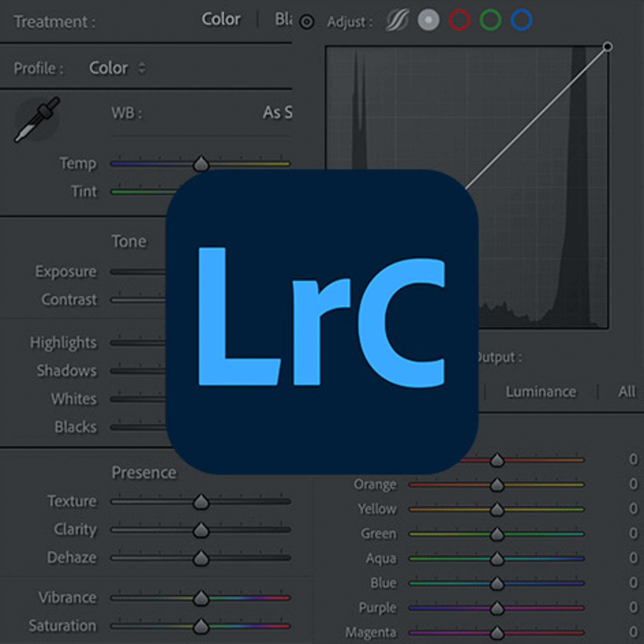Click the Dehaze slider handle
The height and width of the screenshot is (644, 644).
click(x=201, y=558)
